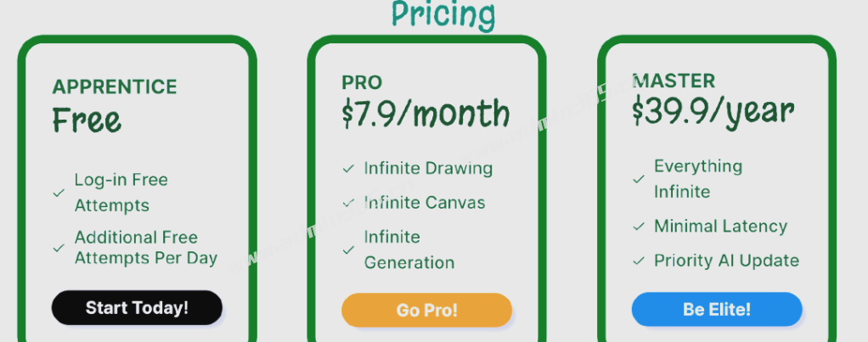
Task: Click the orange Go Pro! button
Action: [x=427, y=310]
